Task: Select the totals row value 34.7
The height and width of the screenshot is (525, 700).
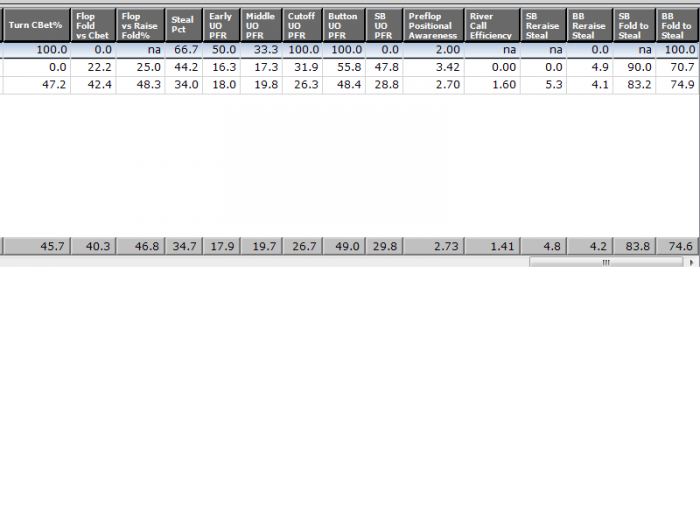Action: (x=184, y=246)
